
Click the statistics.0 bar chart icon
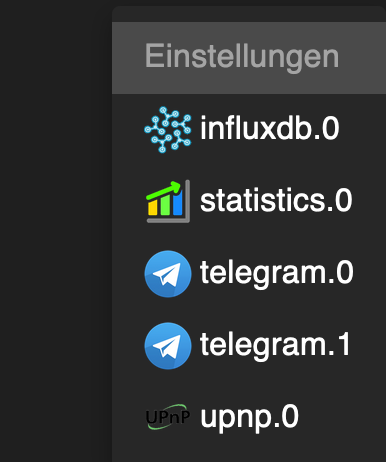point(168,201)
